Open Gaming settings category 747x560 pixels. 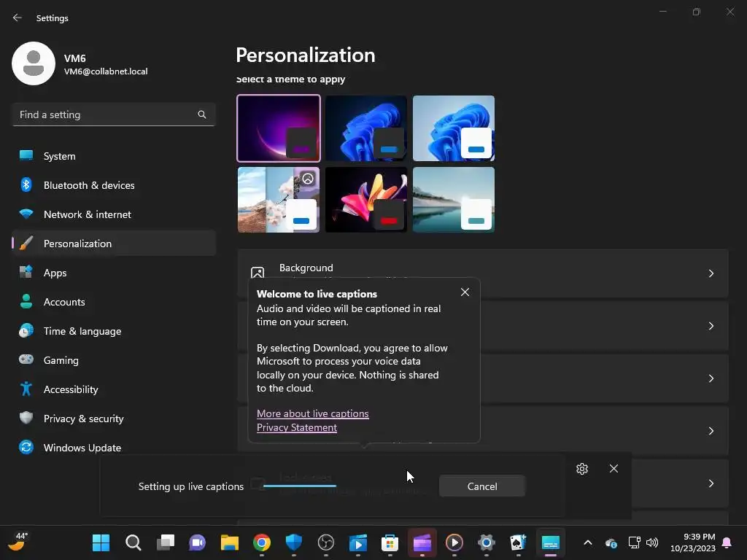click(113, 360)
